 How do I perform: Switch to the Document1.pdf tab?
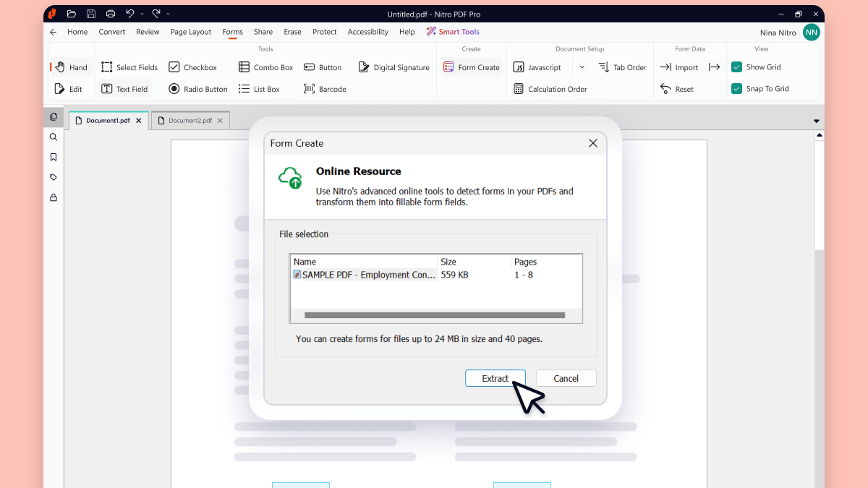(108, 121)
